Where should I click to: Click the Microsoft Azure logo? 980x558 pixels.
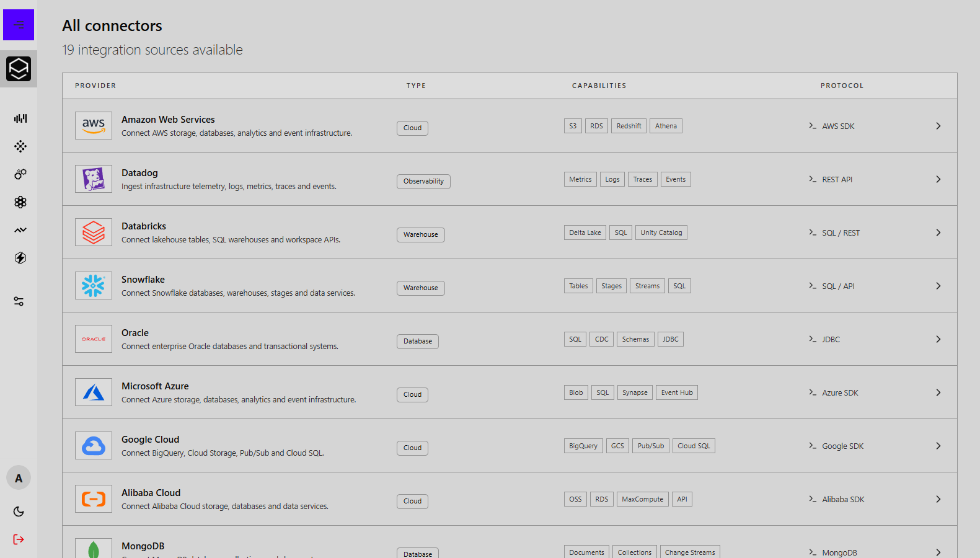click(x=94, y=392)
